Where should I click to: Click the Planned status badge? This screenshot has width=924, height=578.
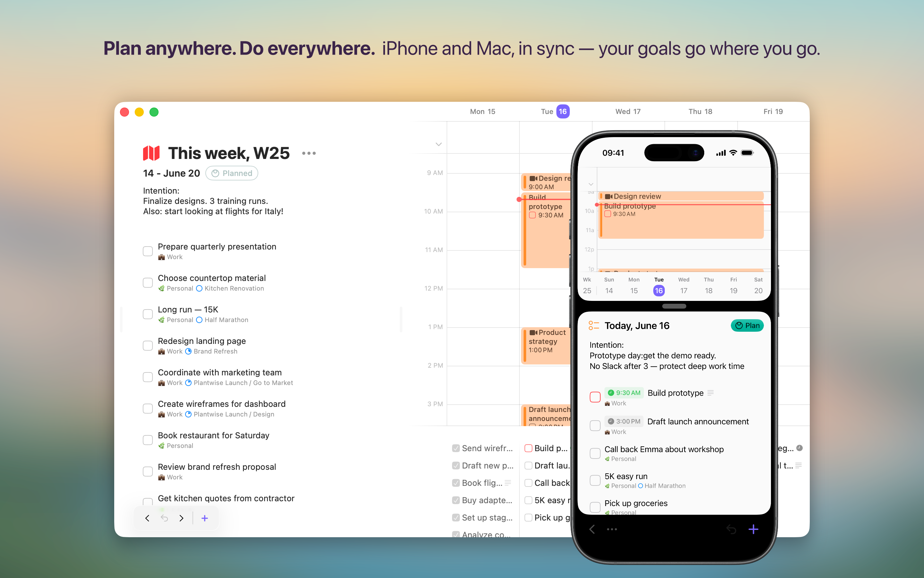(232, 173)
